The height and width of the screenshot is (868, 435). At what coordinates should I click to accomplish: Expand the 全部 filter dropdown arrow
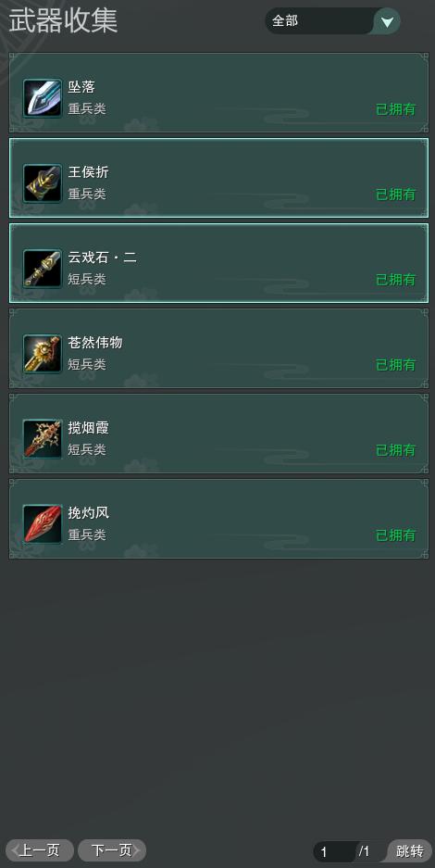[388, 21]
